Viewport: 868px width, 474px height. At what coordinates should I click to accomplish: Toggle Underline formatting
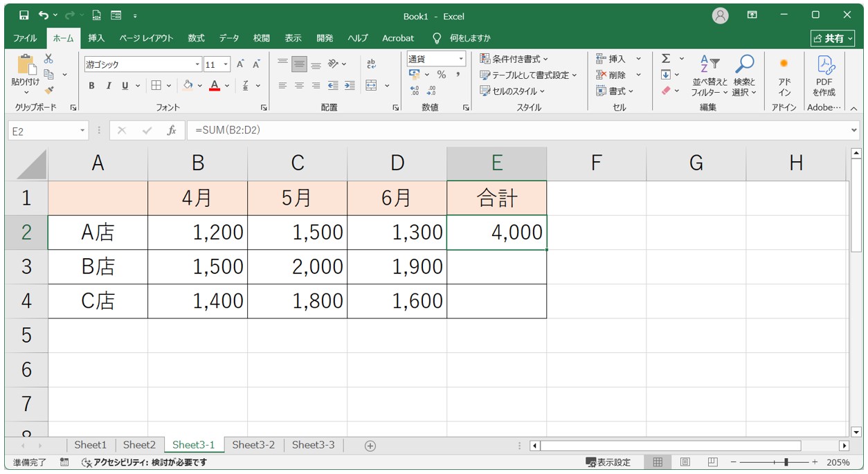point(125,86)
